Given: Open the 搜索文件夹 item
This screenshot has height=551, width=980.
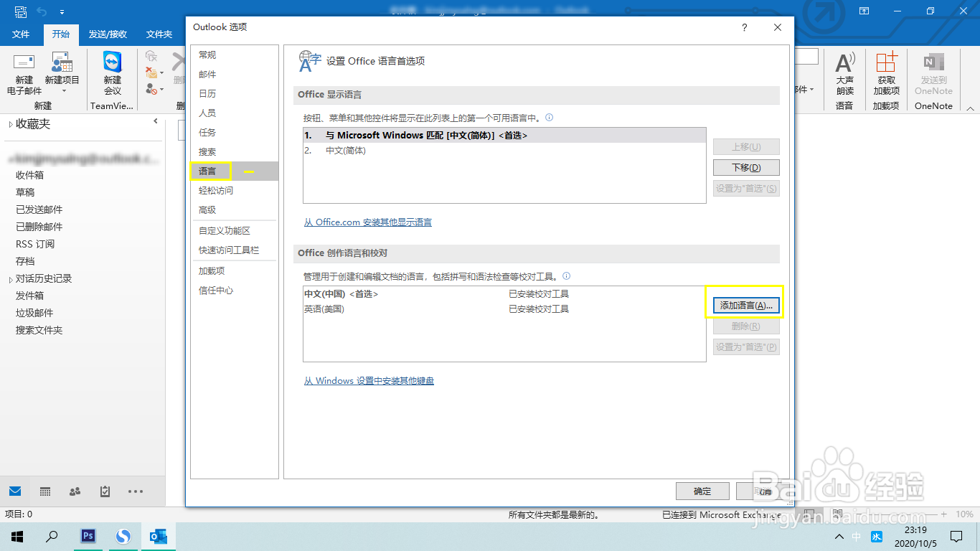Looking at the screenshot, I should (39, 330).
